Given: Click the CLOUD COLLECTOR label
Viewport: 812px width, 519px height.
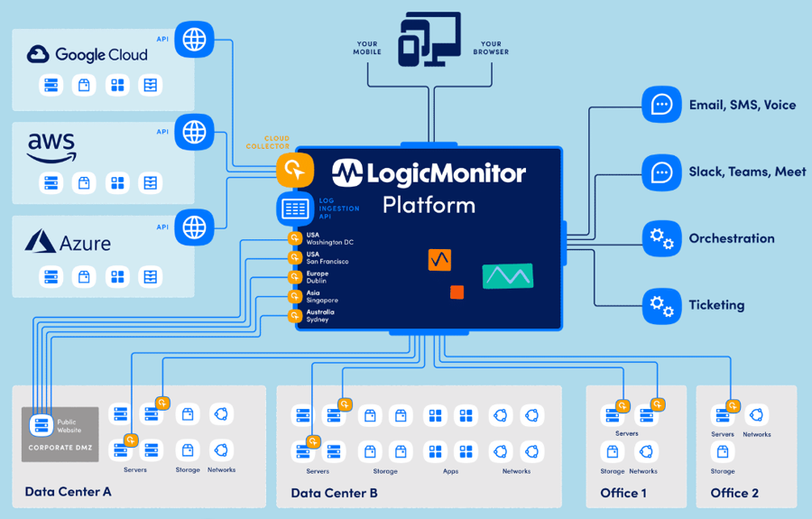Looking at the screenshot, I should pyautogui.click(x=268, y=143).
